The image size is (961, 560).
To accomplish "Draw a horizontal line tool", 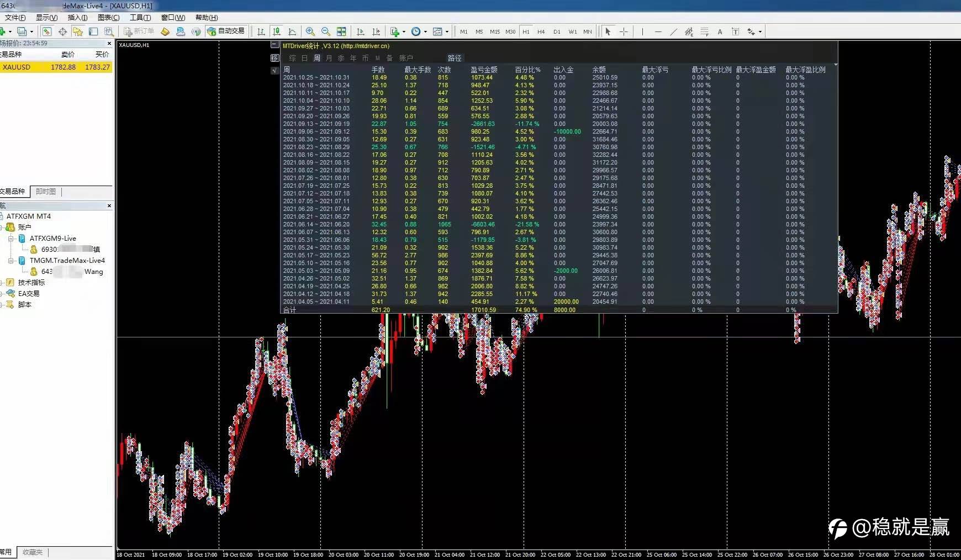I will click(x=658, y=31).
